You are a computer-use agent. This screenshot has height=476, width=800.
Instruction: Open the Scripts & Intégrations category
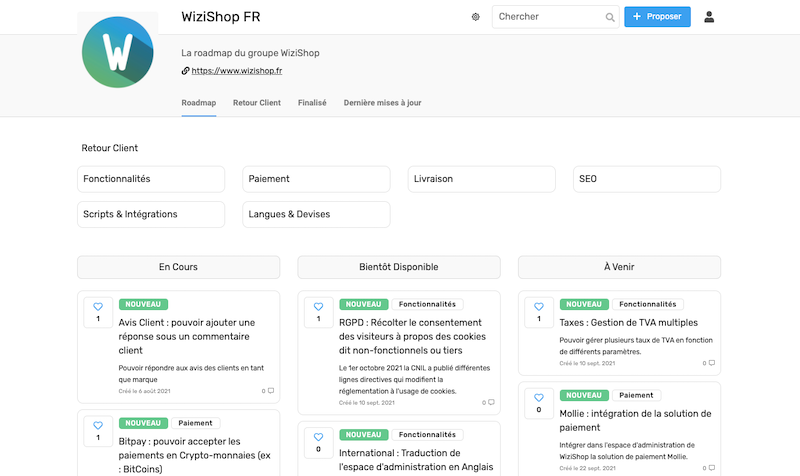151,214
